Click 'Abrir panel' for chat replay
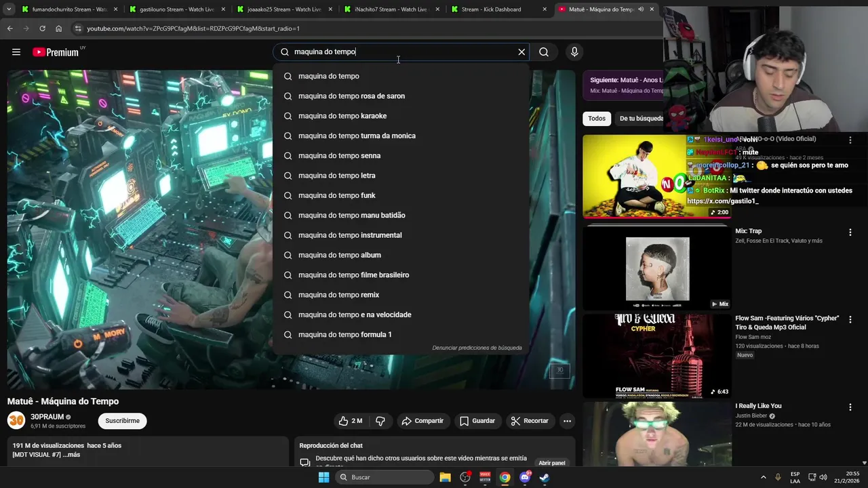This screenshot has height=488, width=868. coord(552,463)
